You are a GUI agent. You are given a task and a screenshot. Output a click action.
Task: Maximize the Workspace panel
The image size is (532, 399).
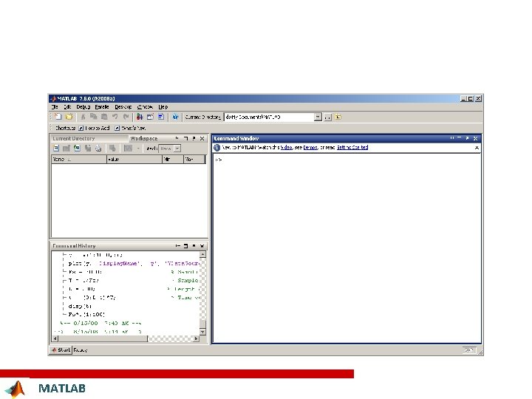pyautogui.click(x=185, y=138)
